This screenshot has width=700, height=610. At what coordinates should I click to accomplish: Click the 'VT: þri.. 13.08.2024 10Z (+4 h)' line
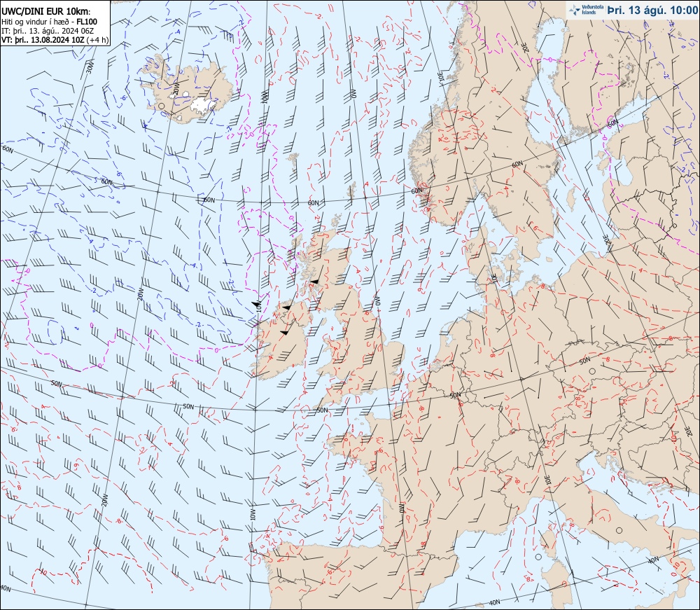coord(55,40)
